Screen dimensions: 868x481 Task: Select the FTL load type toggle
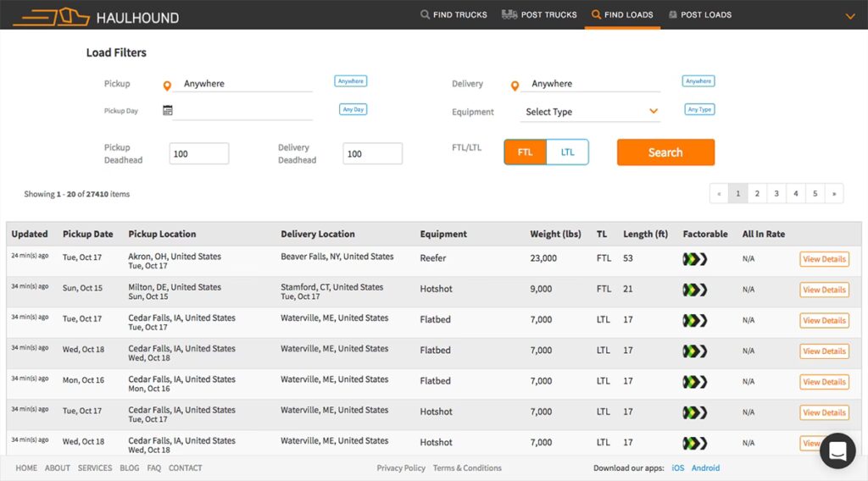(526, 152)
